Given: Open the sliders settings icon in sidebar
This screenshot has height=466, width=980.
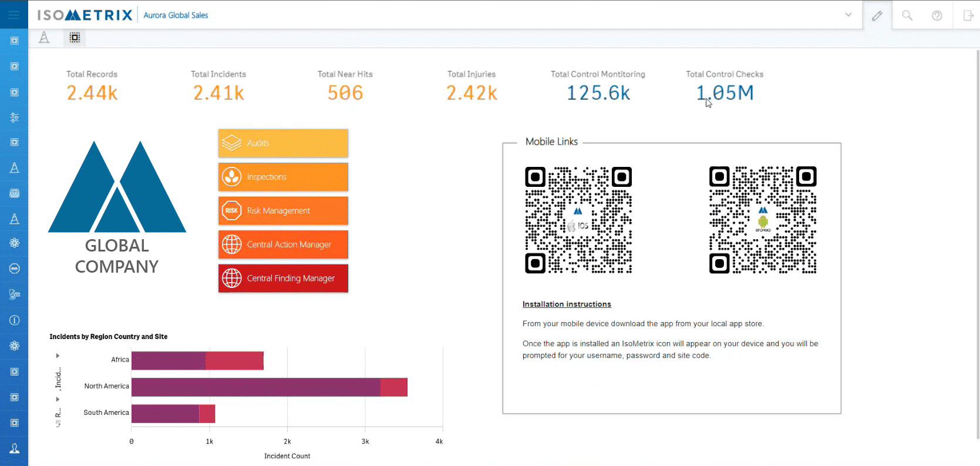Looking at the screenshot, I should click(14, 118).
